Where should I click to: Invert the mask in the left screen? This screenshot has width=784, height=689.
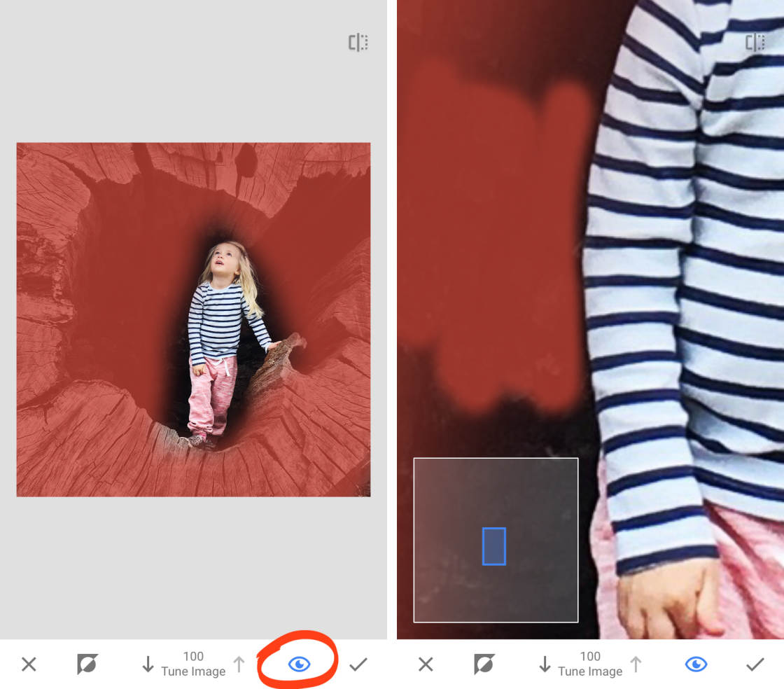pyautogui.click(x=87, y=664)
